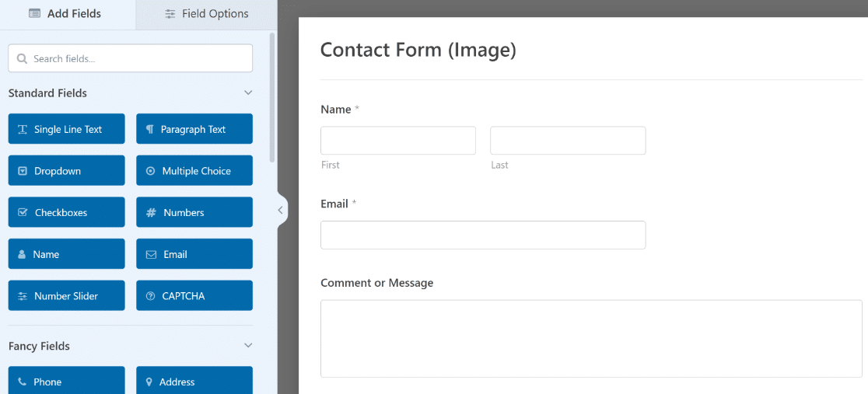Viewport: 868px width, 394px height.
Task: Click the Search fields input box
Action: pos(130,58)
